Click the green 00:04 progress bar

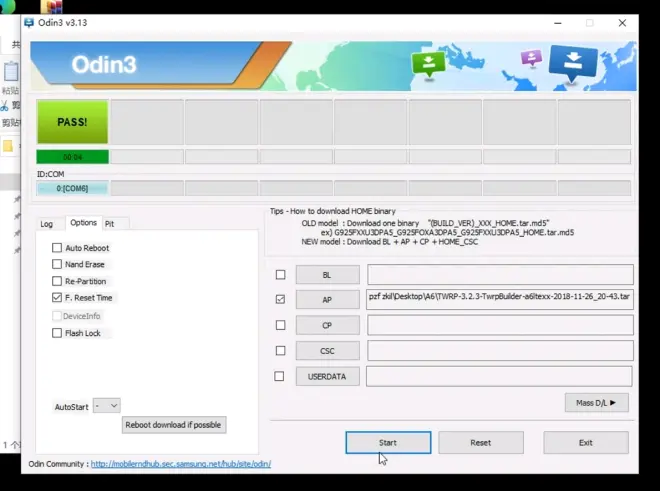click(x=72, y=157)
